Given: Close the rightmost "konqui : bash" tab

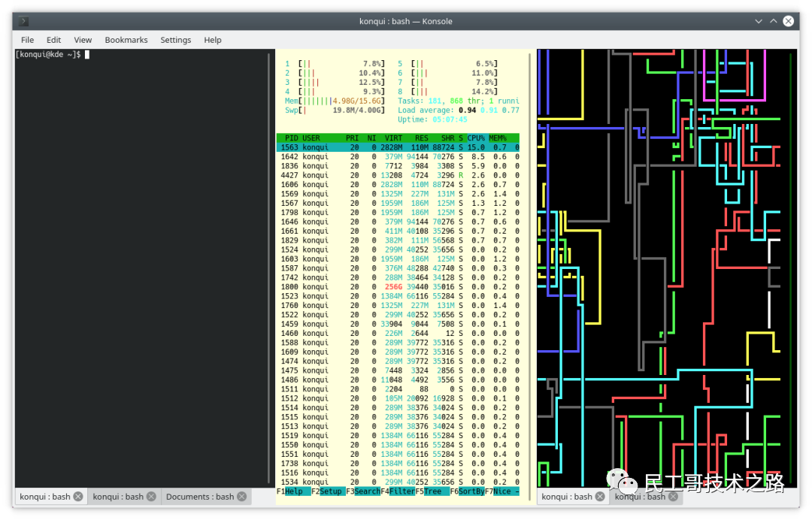Looking at the screenshot, I should pos(671,496).
